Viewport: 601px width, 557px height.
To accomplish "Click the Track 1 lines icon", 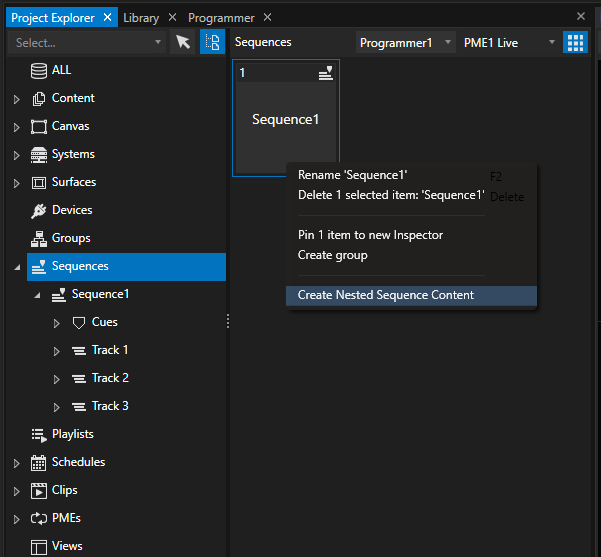I will [79, 350].
